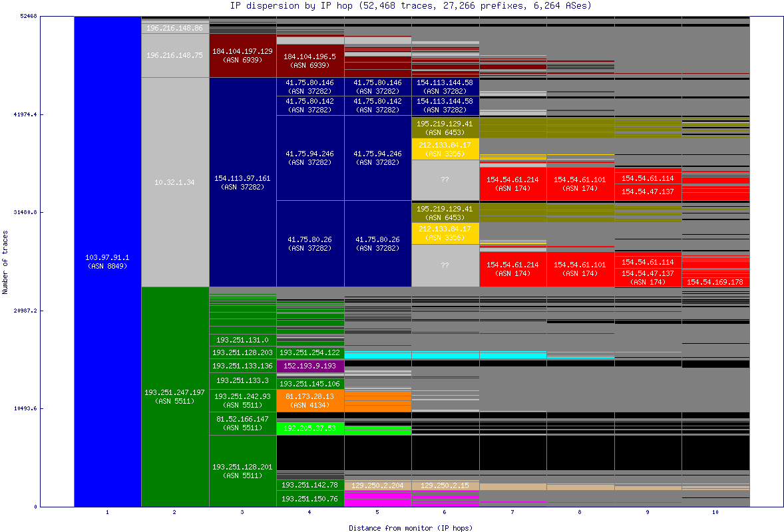Click the 193.251.128.201 green block

242,471
